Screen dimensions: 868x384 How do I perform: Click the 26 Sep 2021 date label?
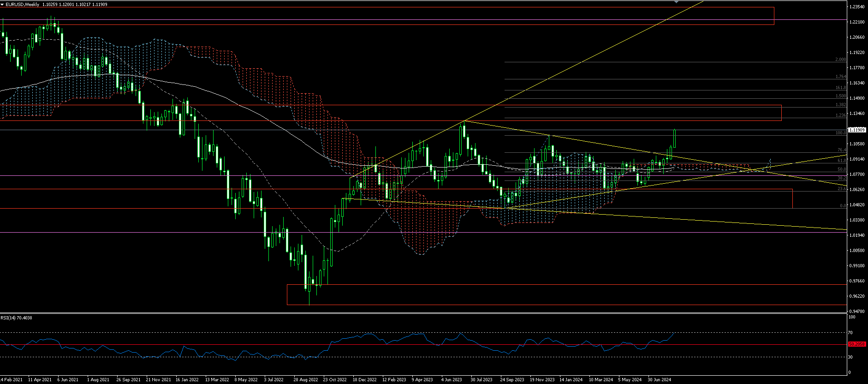(128, 380)
